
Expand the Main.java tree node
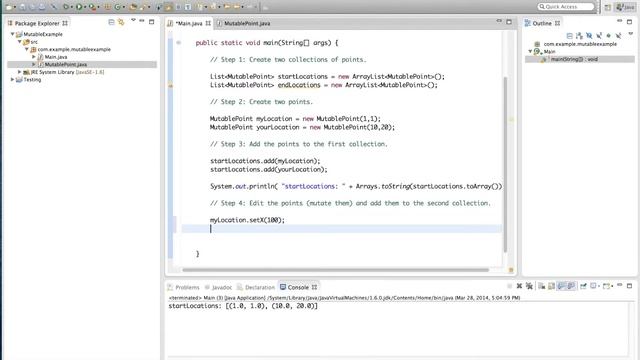pos(34,57)
